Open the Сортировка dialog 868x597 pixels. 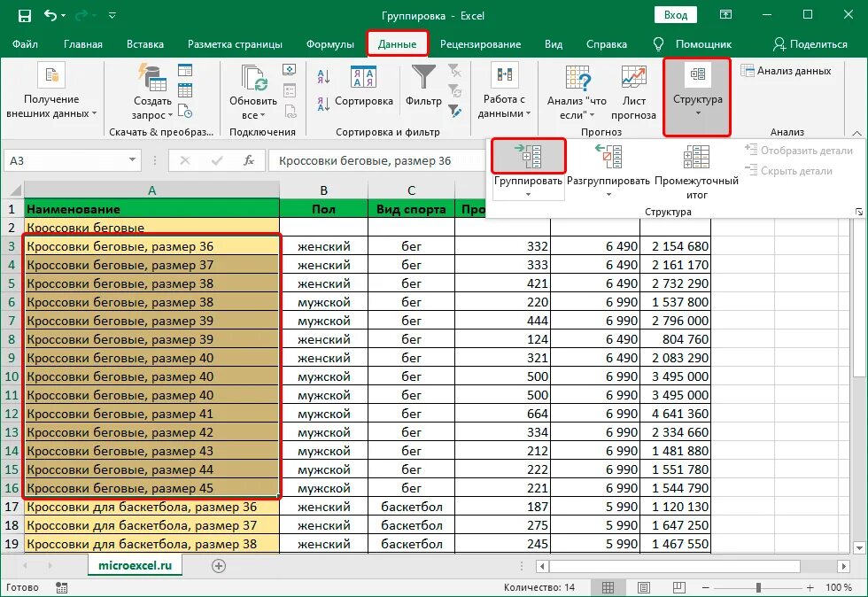364,85
